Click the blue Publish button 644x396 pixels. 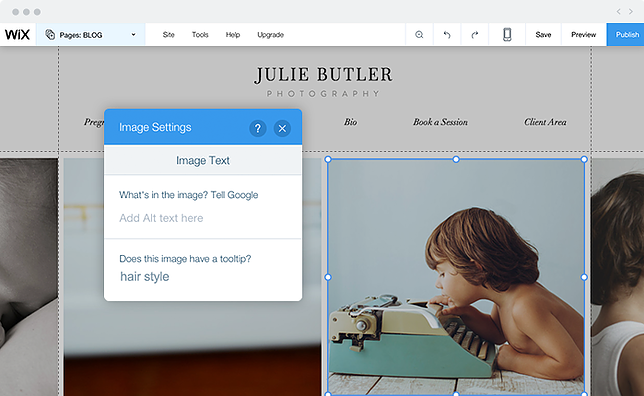[626, 35]
